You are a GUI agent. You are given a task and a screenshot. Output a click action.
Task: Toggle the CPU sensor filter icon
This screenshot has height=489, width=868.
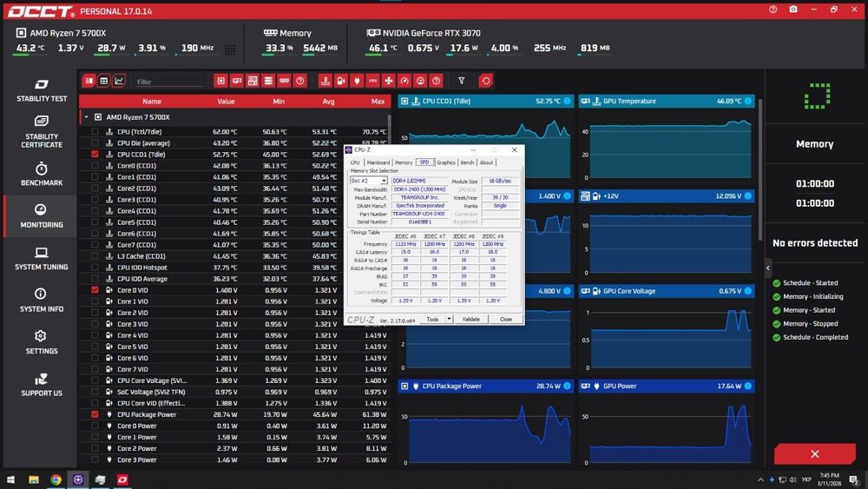[220, 81]
